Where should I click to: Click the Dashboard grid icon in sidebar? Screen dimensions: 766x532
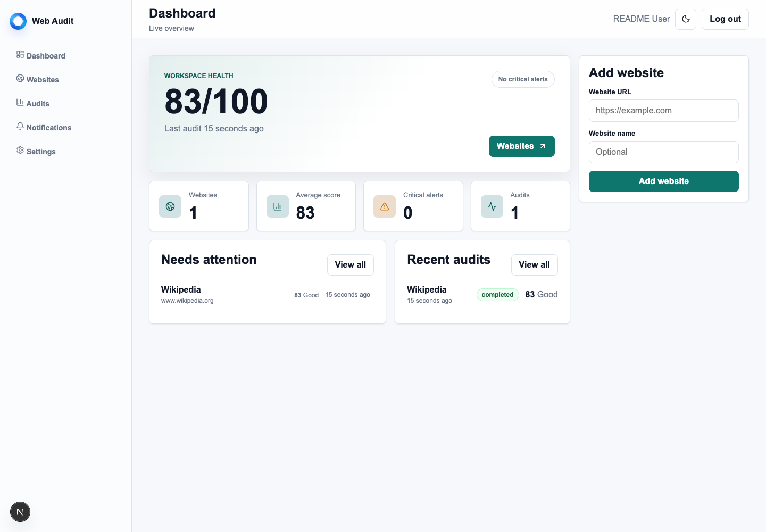click(x=20, y=54)
